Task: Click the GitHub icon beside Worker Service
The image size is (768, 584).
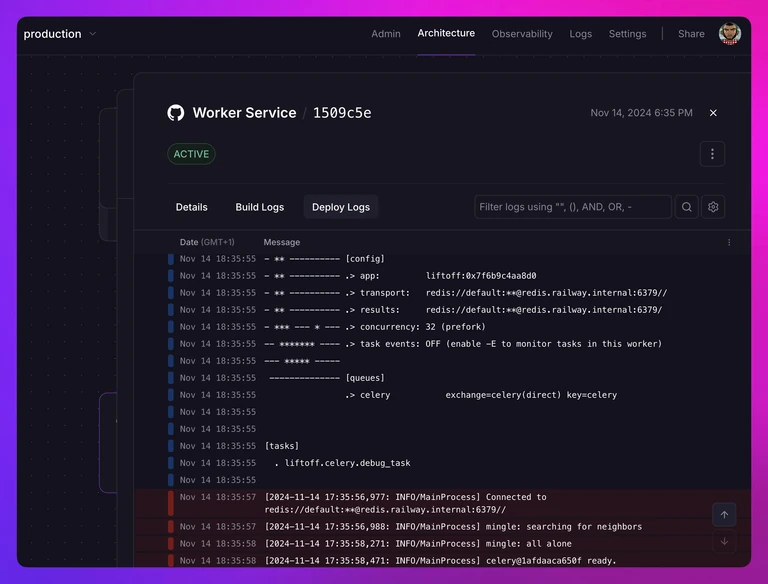Action: (176, 113)
